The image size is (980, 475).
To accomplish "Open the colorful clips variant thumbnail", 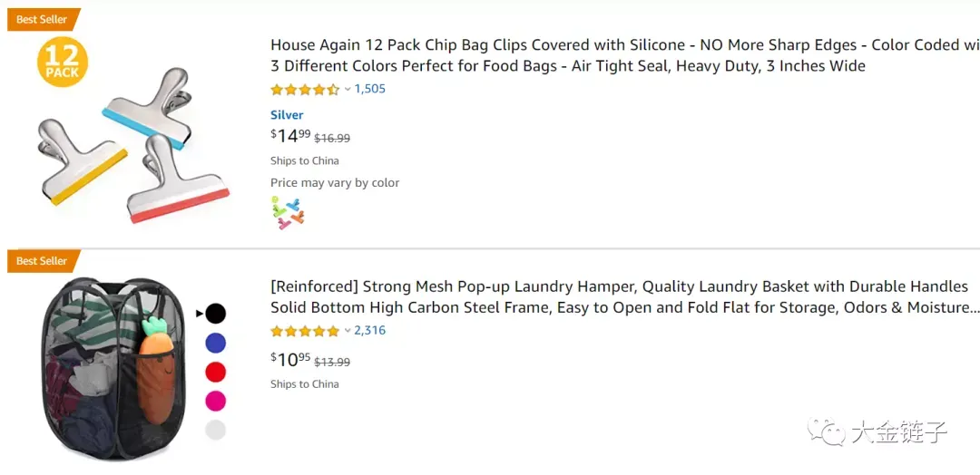I will 288,212.
